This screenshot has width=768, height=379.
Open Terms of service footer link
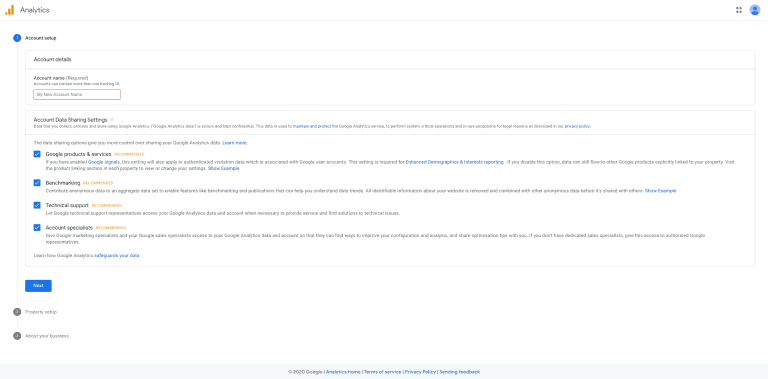(383, 372)
